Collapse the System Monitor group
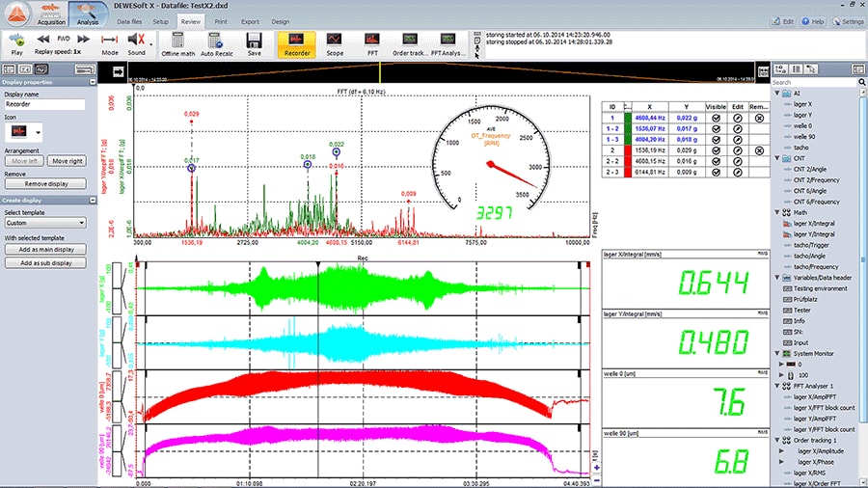The width and height of the screenshot is (868, 488). pos(777,354)
